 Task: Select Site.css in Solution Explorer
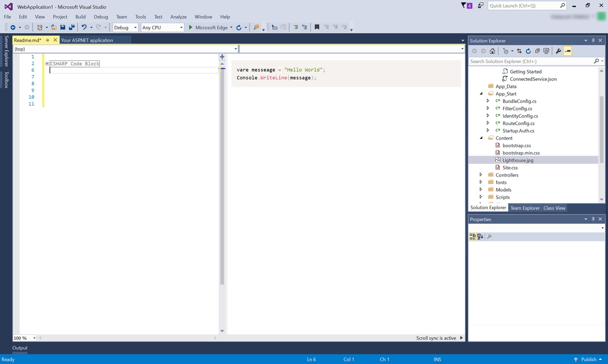click(x=510, y=168)
